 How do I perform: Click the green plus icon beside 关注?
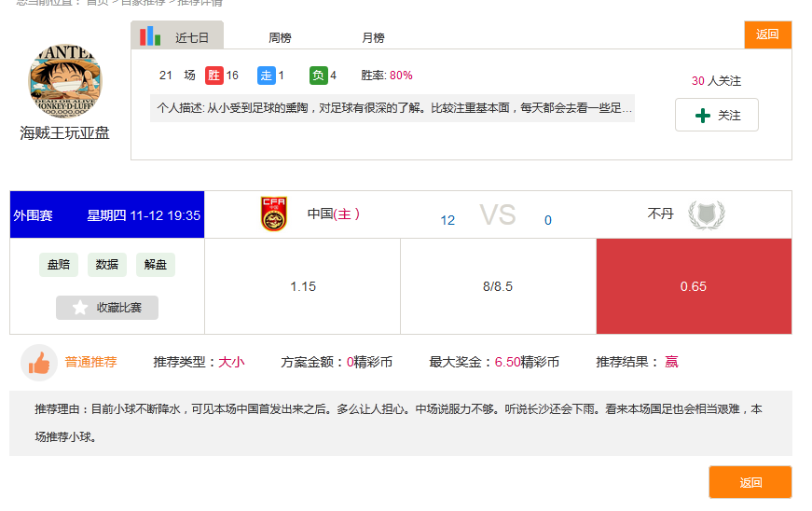703,116
